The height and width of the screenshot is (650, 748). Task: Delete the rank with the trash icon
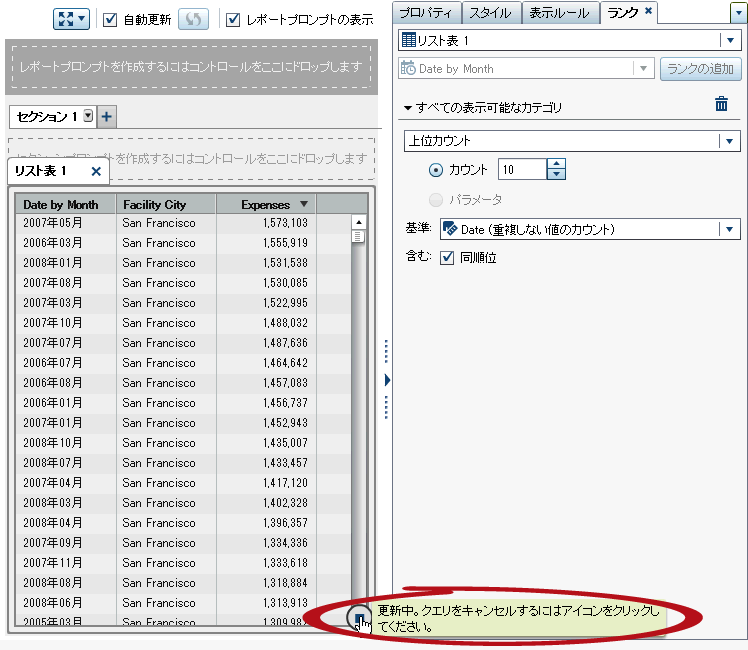click(x=721, y=103)
